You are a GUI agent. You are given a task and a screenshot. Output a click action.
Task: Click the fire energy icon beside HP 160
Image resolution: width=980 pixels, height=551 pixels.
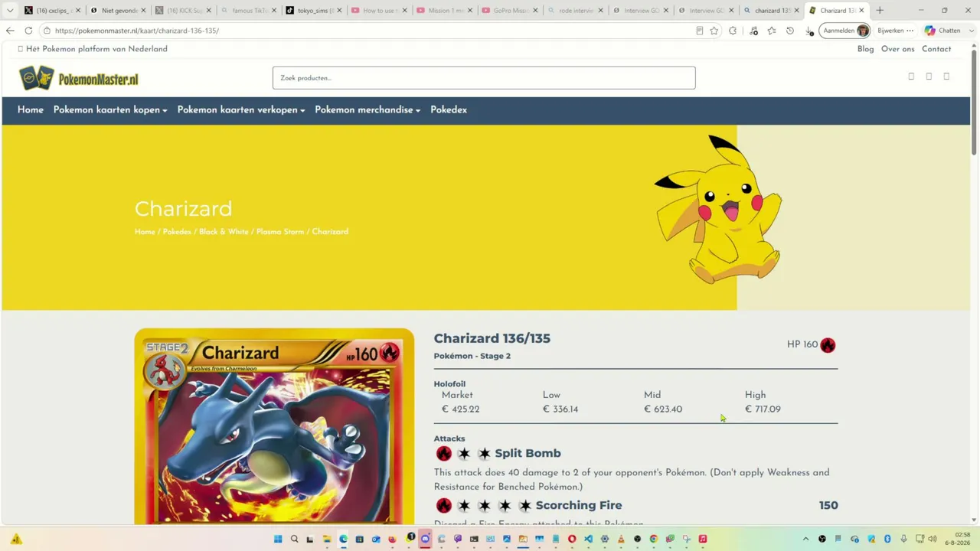(x=828, y=345)
